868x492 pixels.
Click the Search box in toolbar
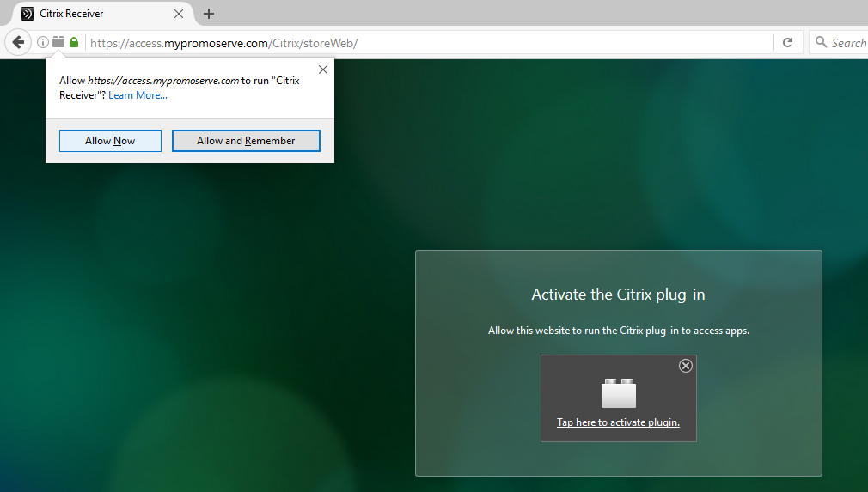[840, 43]
